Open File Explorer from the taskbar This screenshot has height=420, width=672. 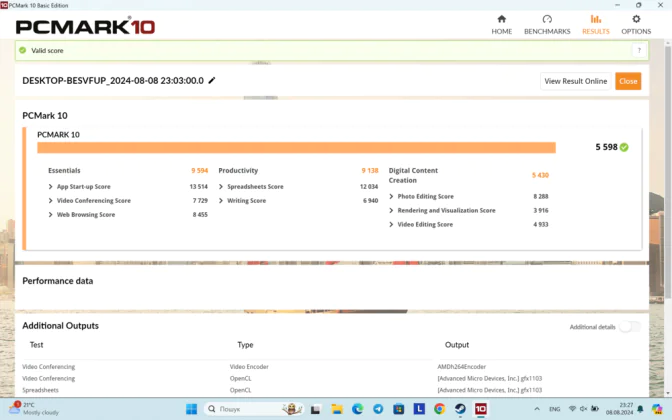tap(337, 409)
